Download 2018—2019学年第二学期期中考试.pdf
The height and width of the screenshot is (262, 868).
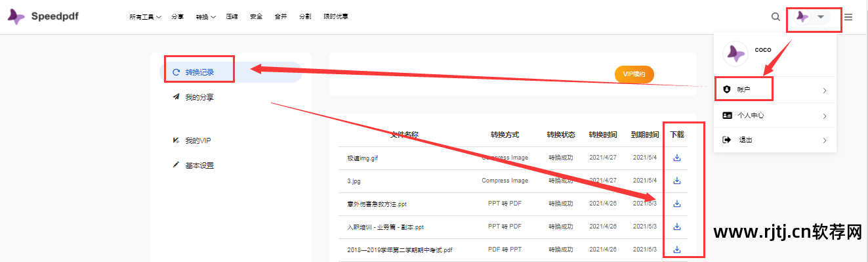[x=677, y=250]
